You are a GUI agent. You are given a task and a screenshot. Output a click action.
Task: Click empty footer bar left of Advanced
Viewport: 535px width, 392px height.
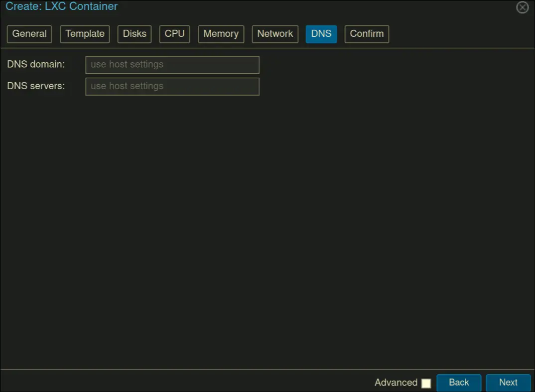(x=184, y=382)
